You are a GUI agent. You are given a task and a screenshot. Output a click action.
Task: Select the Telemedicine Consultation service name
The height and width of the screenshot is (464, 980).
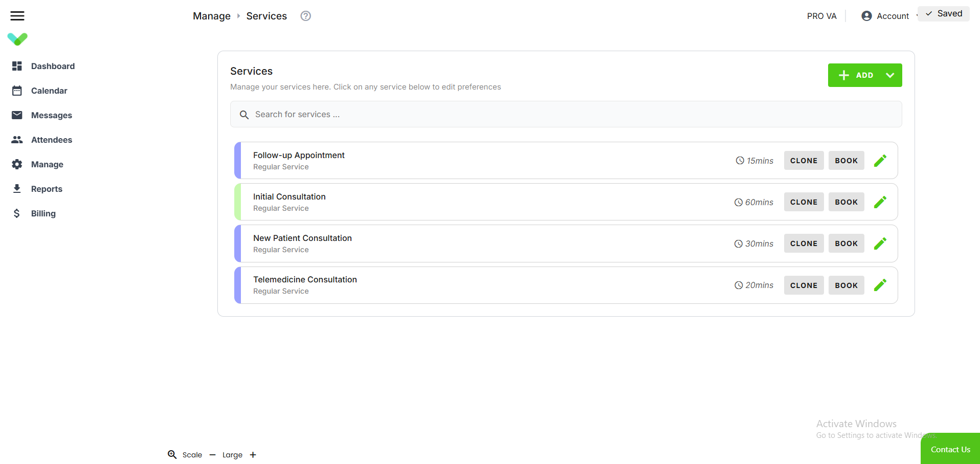(x=305, y=279)
